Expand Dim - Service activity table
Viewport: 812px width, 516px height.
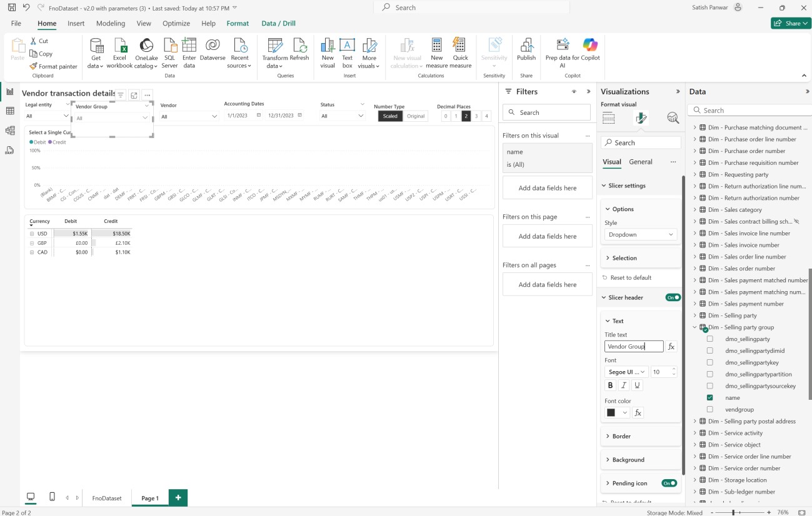(694, 433)
